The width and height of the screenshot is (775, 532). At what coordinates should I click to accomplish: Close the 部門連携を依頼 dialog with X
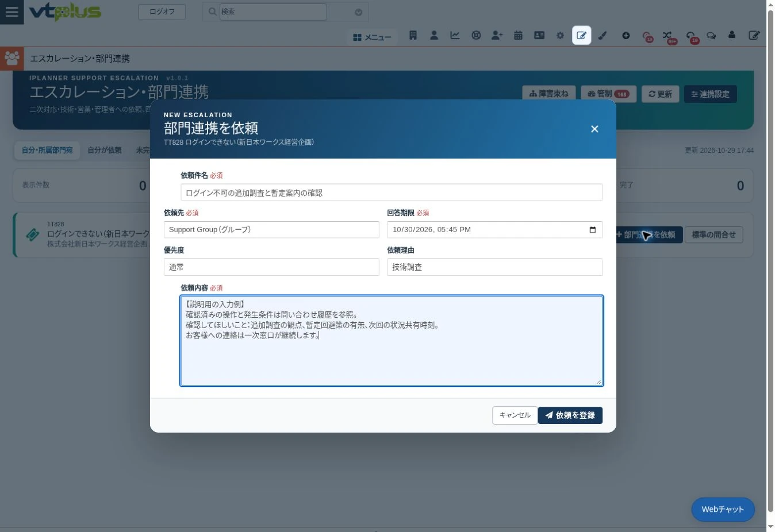(594, 129)
